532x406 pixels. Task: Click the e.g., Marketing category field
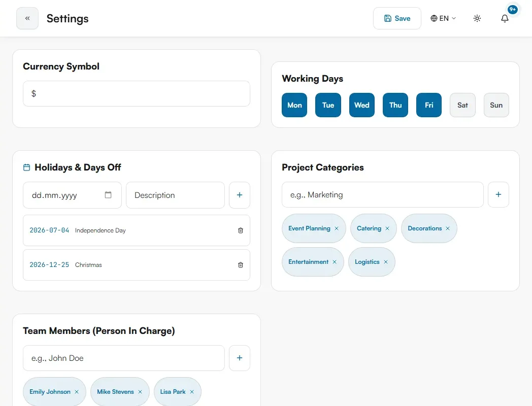[x=383, y=195]
